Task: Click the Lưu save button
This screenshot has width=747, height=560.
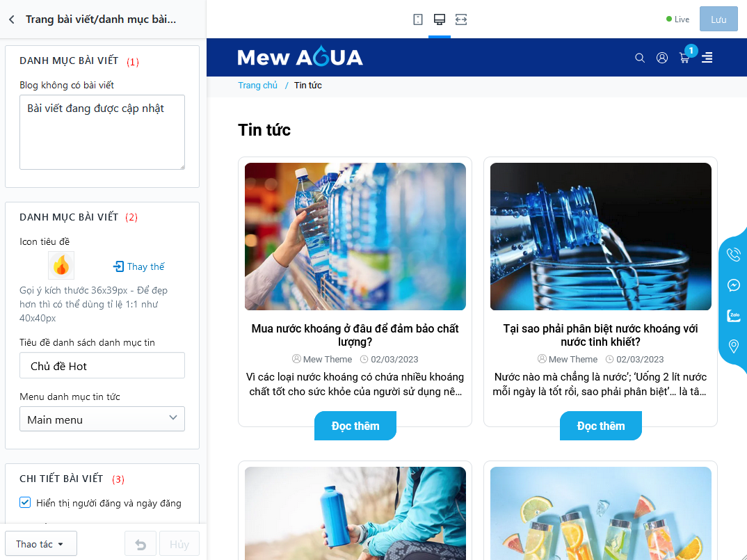Action: pyautogui.click(x=718, y=19)
